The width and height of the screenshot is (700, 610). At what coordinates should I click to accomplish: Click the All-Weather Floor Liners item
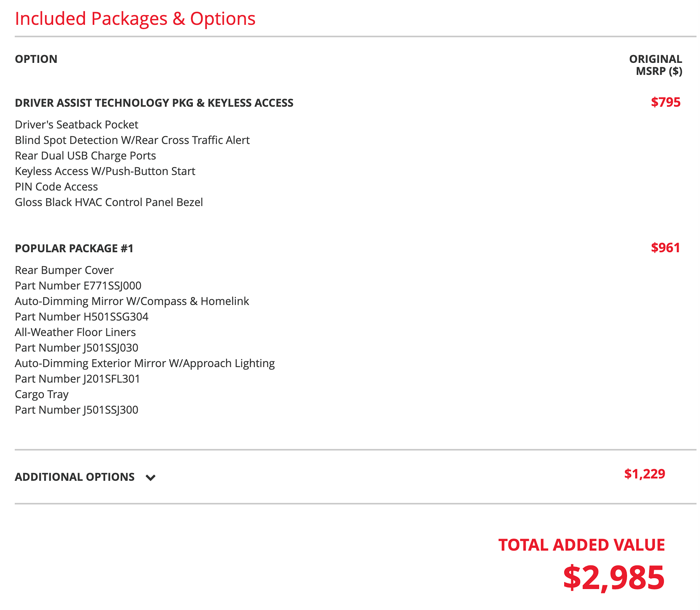[x=75, y=332]
